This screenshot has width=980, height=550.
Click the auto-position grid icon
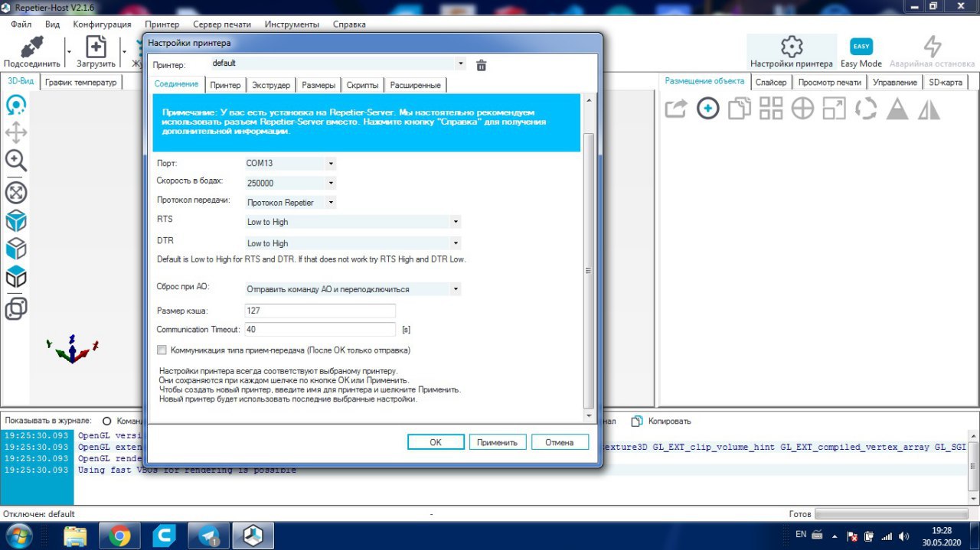(771, 109)
